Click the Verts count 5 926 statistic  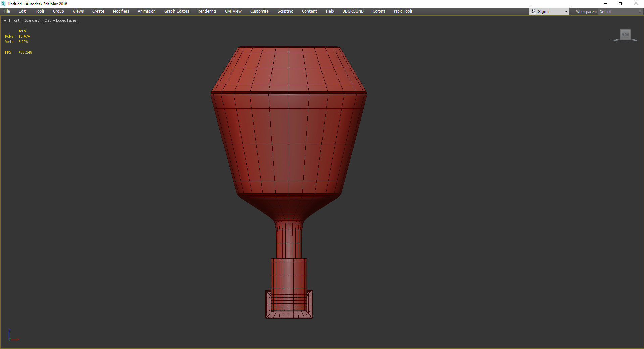click(23, 42)
